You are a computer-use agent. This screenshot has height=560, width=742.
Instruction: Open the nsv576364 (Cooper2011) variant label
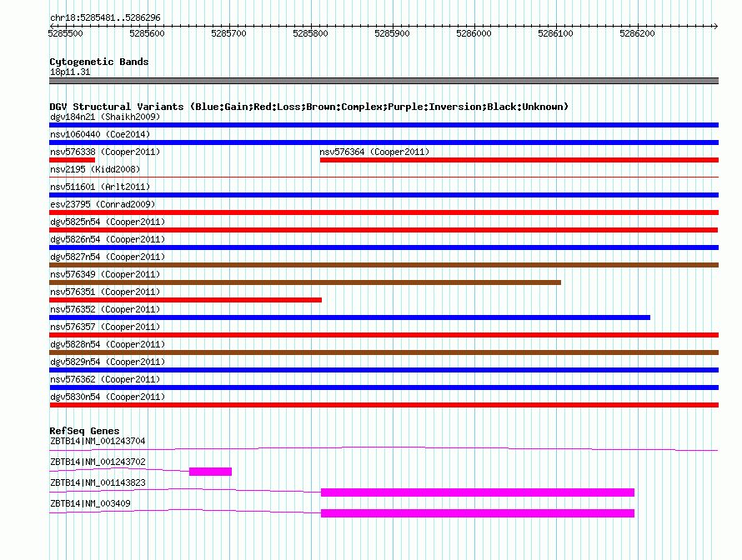374,152
